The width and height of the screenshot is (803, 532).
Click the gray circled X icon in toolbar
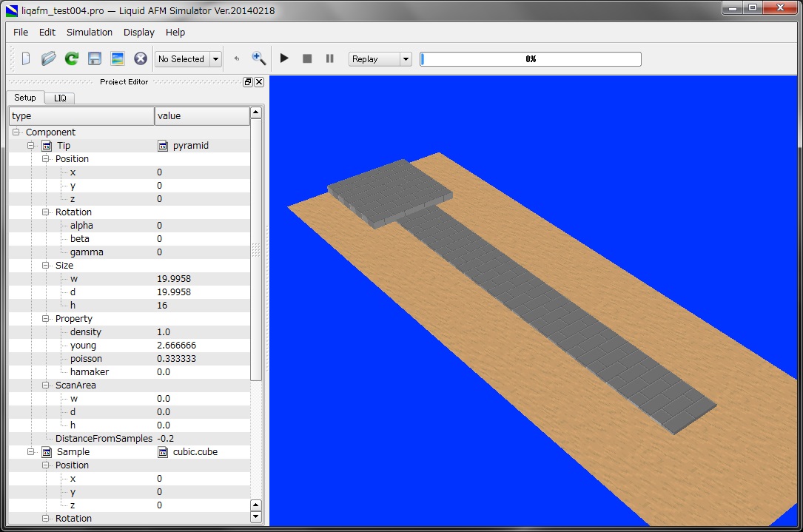click(140, 58)
